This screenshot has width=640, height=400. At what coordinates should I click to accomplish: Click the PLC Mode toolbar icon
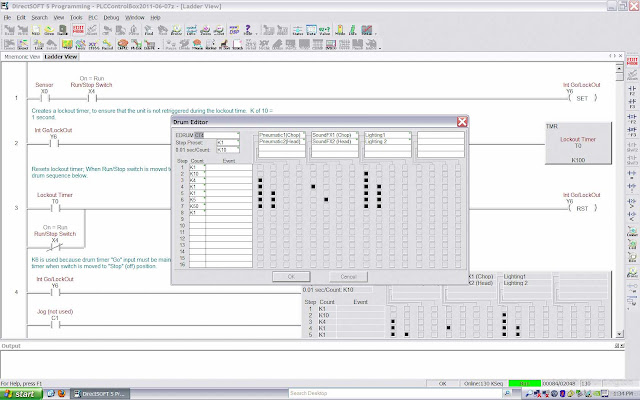(340, 30)
